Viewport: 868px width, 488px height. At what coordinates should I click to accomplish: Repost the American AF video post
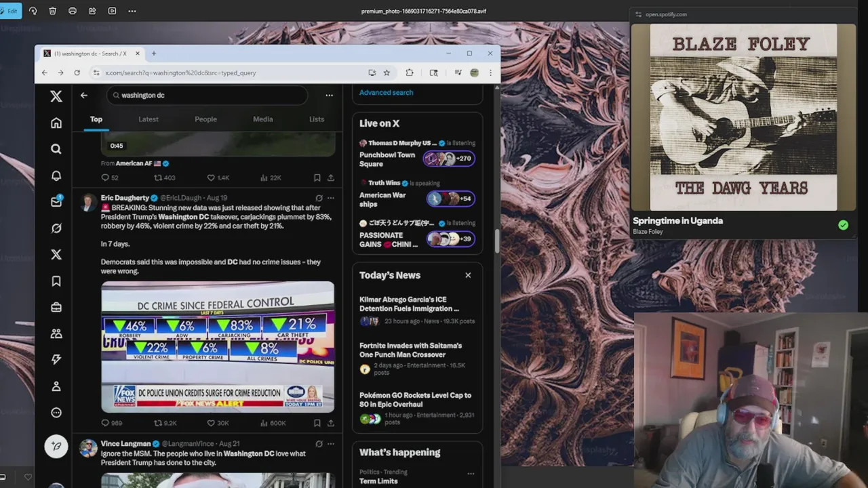165,178
